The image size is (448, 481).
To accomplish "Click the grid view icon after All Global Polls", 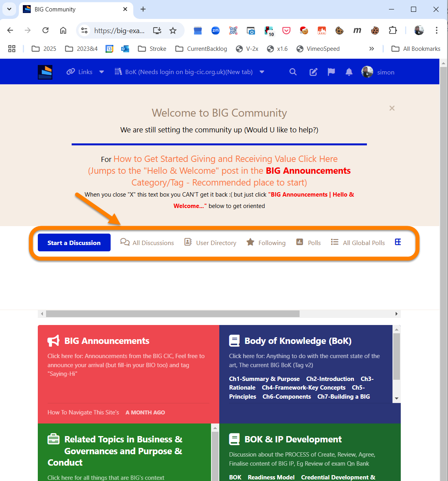I will pos(398,242).
